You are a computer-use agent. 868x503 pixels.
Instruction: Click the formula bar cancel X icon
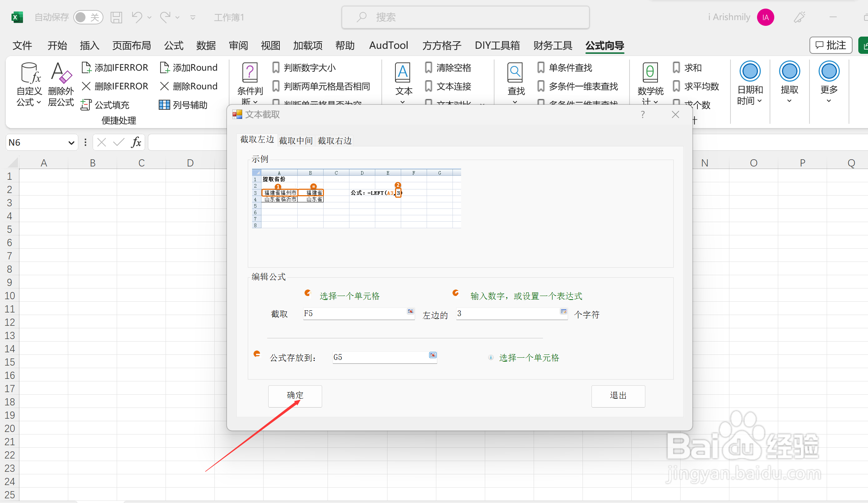(102, 142)
